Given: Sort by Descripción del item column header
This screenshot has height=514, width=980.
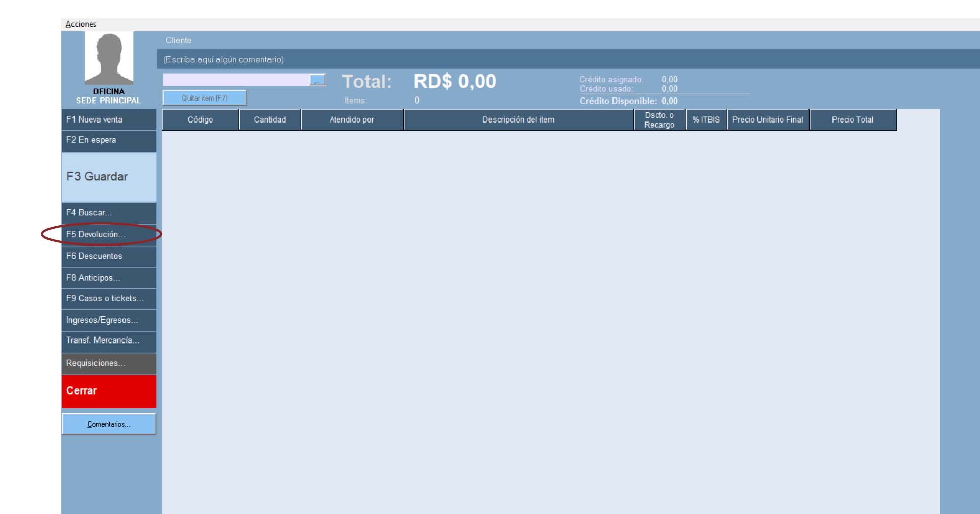Looking at the screenshot, I should click(518, 120).
